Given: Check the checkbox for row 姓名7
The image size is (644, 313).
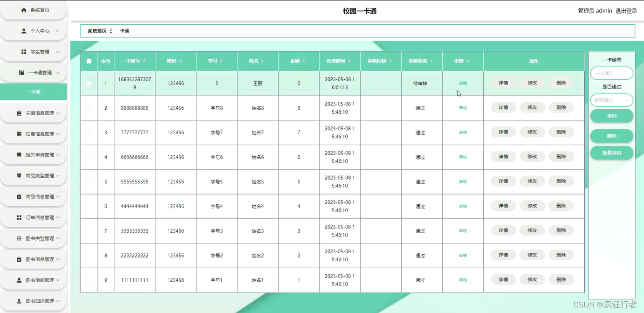Looking at the screenshot, I should 89,132.
